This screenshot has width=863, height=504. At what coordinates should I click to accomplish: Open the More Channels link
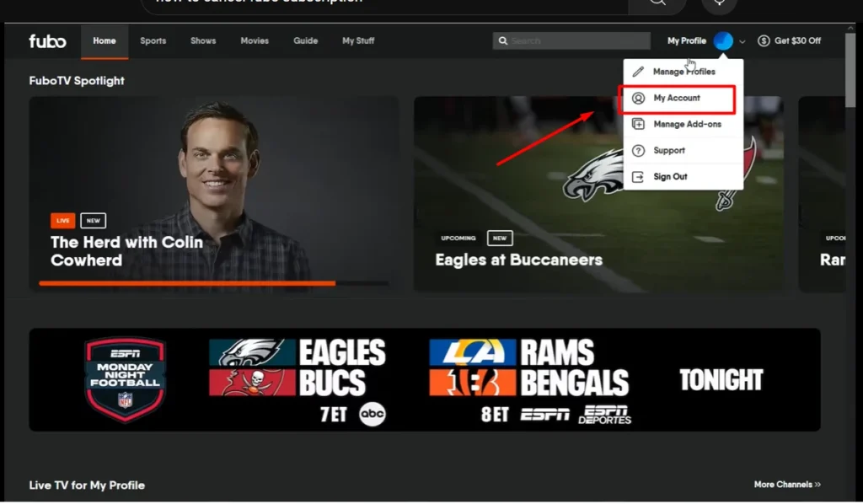pyautogui.click(x=787, y=485)
